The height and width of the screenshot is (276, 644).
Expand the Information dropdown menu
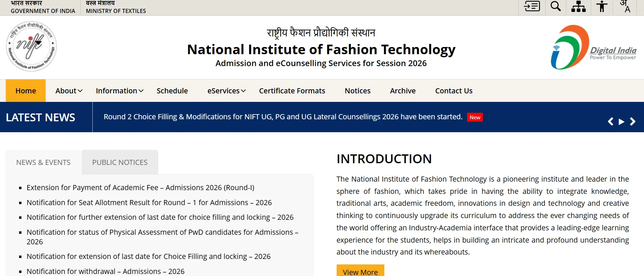pyautogui.click(x=120, y=91)
